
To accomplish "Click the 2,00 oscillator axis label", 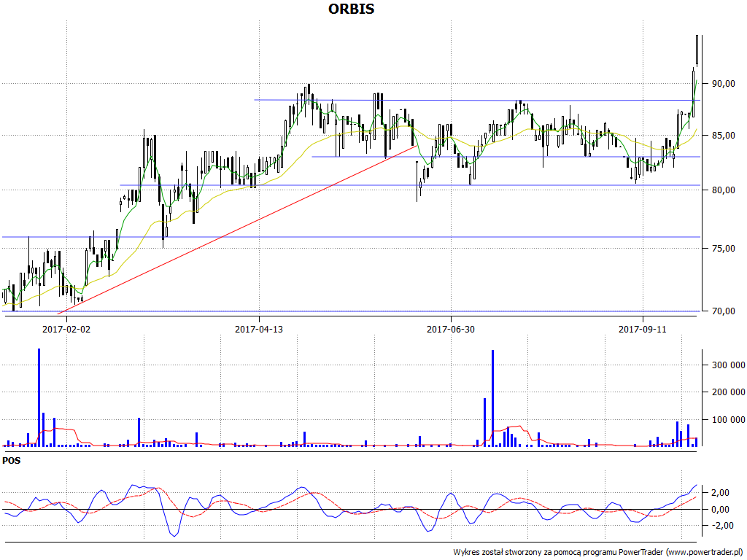I will click(x=720, y=493).
